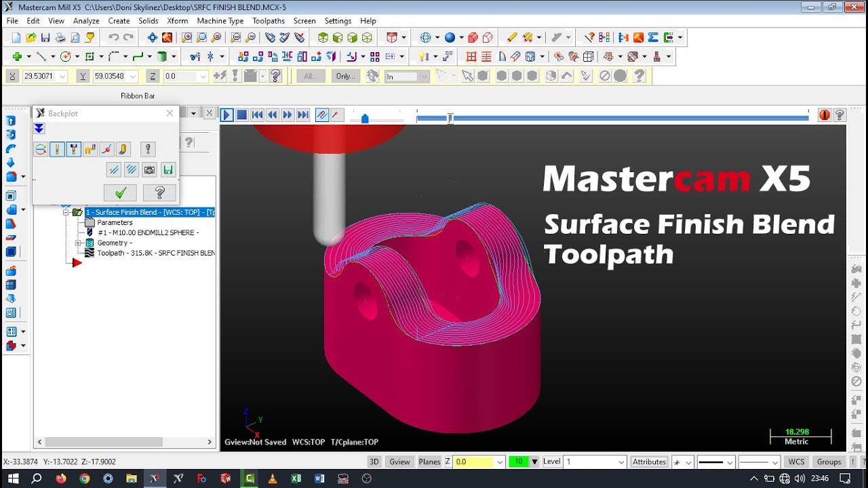This screenshot has width=868, height=488.
Task: Click the Zoom window magnifier icon
Action: (x=186, y=38)
